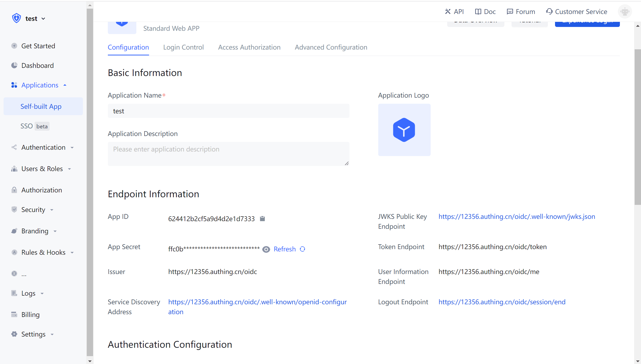Expand the Security sidebar menu

33,210
